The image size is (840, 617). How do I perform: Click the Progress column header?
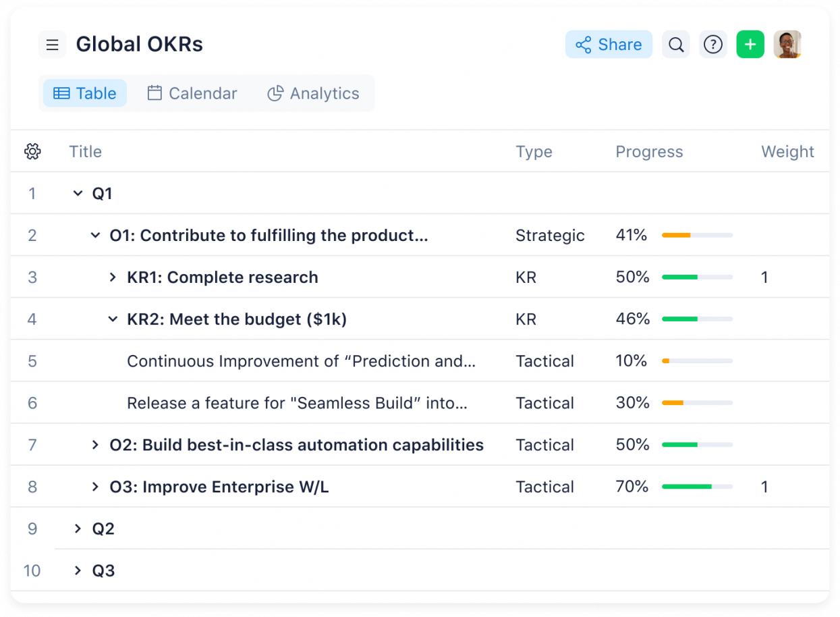click(x=649, y=152)
